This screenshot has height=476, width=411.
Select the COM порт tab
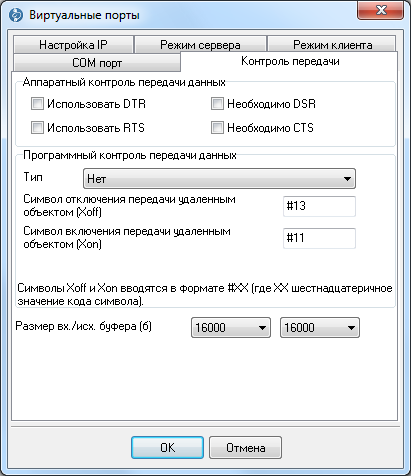pos(97,63)
